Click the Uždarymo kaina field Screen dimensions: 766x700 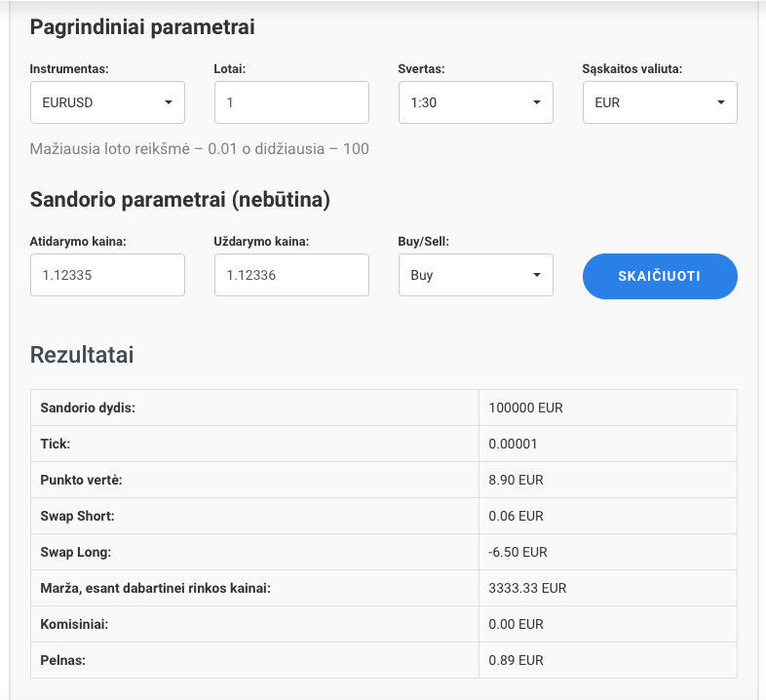[x=291, y=275]
